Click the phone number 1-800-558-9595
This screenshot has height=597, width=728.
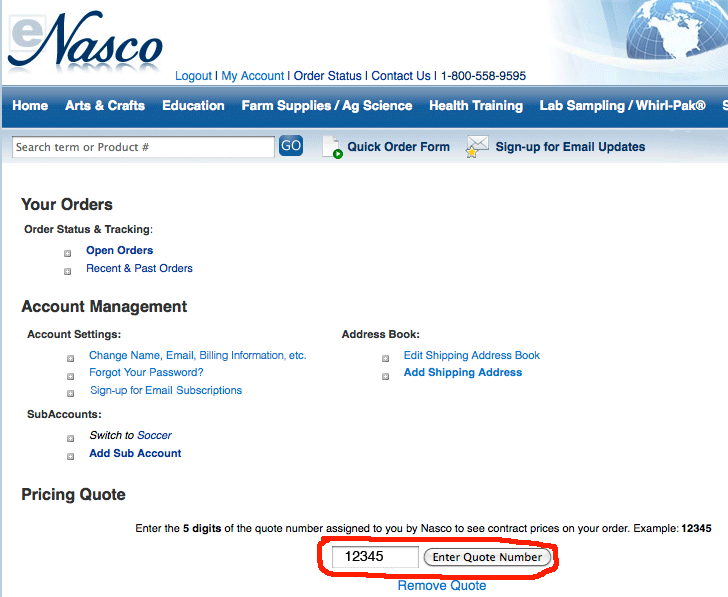pyautogui.click(x=483, y=76)
